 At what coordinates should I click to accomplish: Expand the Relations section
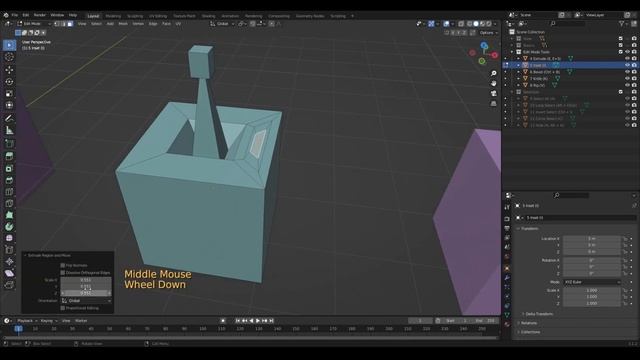coord(529,323)
